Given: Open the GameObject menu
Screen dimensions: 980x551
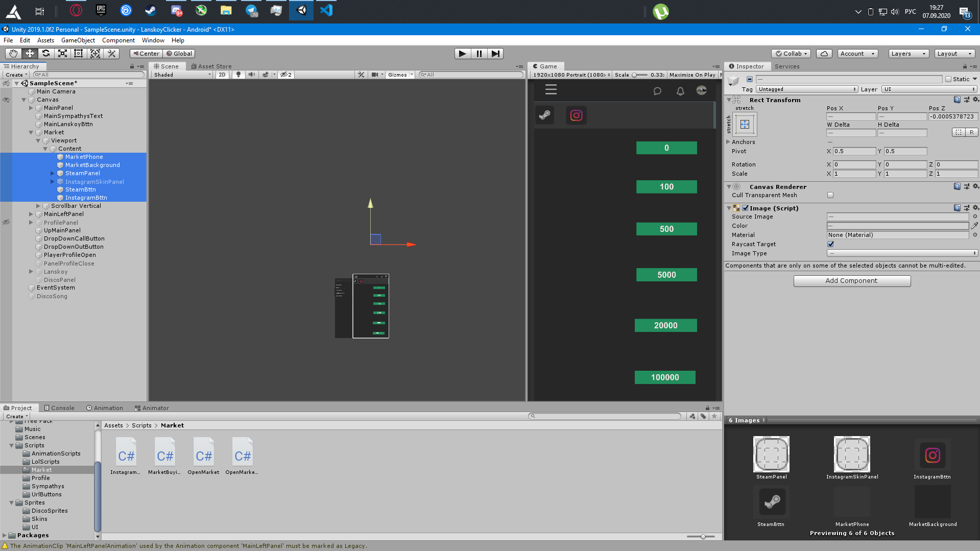Looking at the screenshot, I should (78, 40).
